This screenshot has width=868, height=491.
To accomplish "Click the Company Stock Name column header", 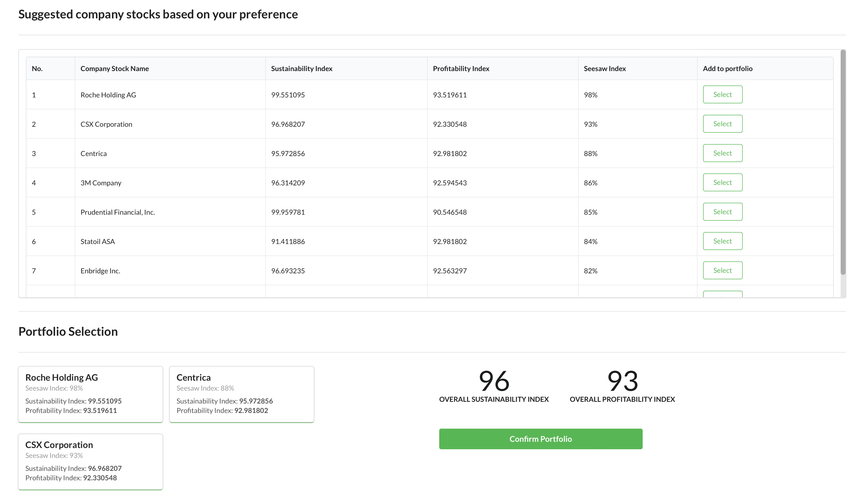I will pos(114,69).
